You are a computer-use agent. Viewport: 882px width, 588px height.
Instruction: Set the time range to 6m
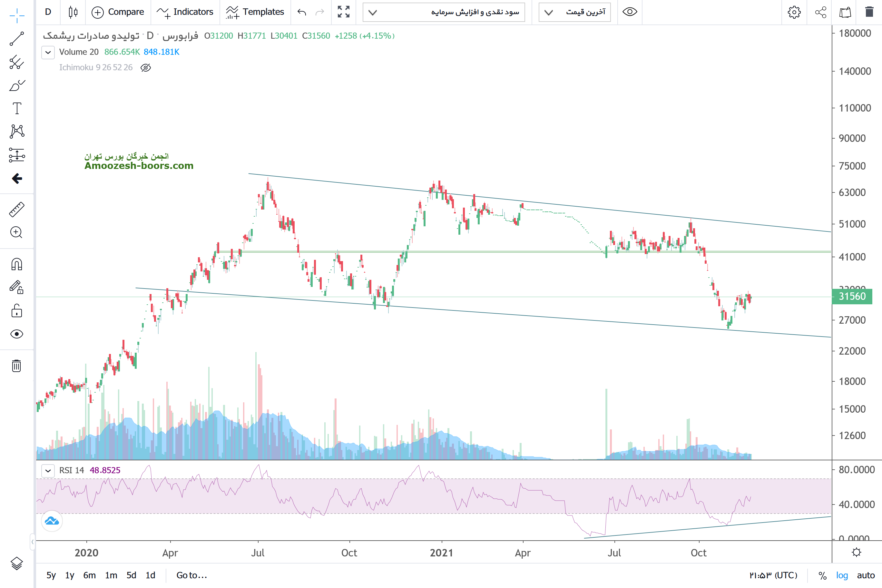[x=89, y=575]
